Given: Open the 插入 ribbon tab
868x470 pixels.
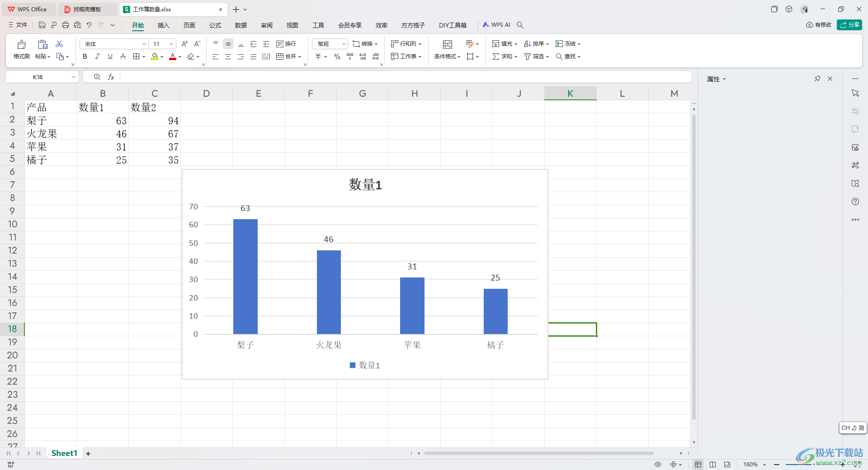Looking at the screenshot, I should 163,25.
